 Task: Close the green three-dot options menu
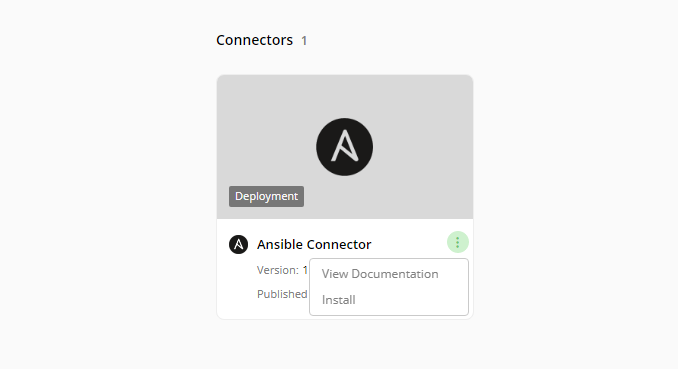pyautogui.click(x=457, y=242)
